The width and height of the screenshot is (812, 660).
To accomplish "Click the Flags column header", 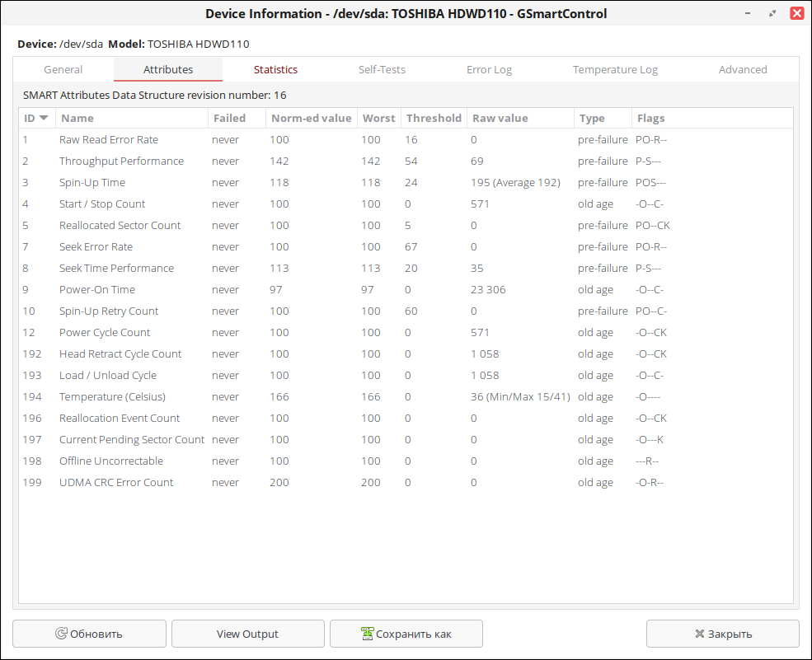I will pyautogui.click(x=650, y=118).
